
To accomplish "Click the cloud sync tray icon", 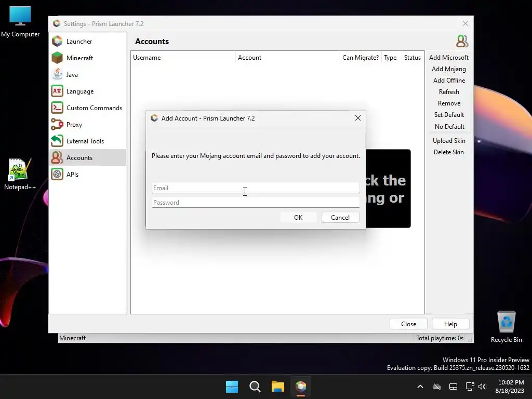I will 437,387.
